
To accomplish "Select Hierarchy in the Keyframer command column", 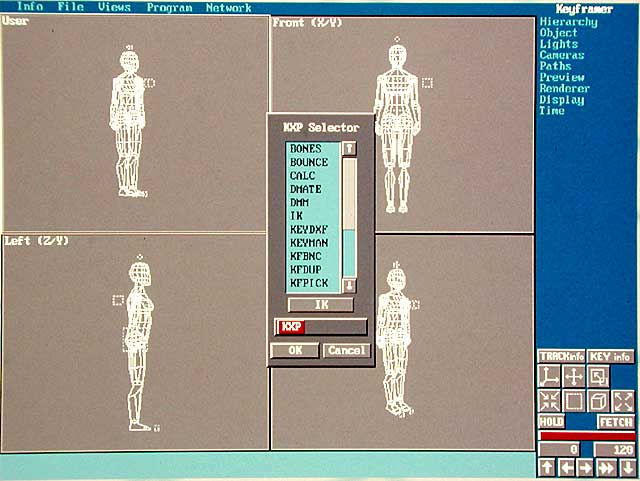I will point(568,22).
